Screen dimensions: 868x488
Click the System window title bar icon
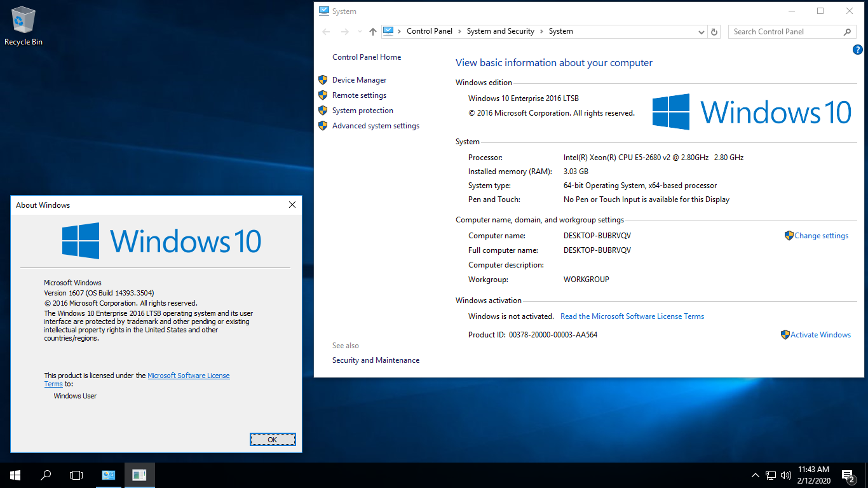click(x=324, y=11)
